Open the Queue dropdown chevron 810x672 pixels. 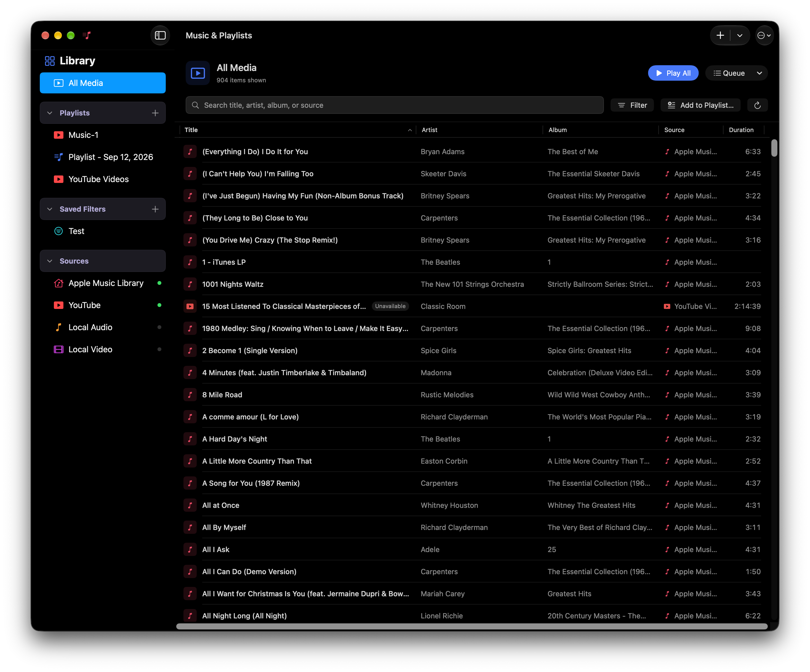759,73
